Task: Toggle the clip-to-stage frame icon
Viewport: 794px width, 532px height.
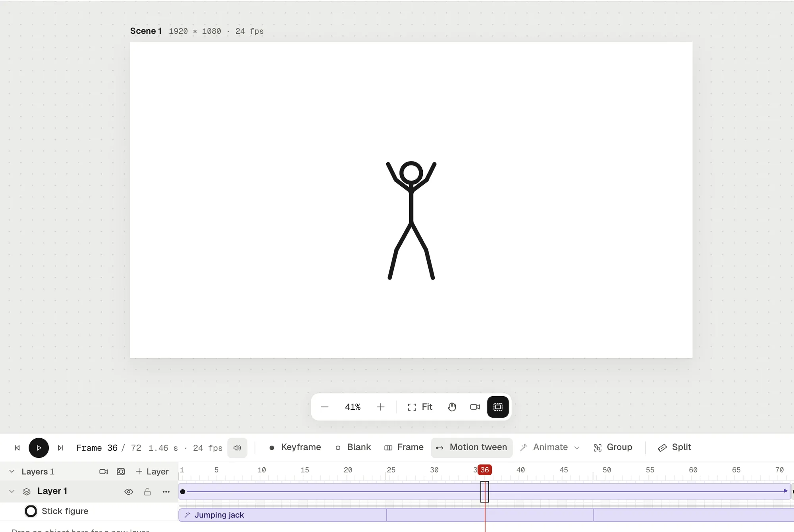Action: coord(498,407)
